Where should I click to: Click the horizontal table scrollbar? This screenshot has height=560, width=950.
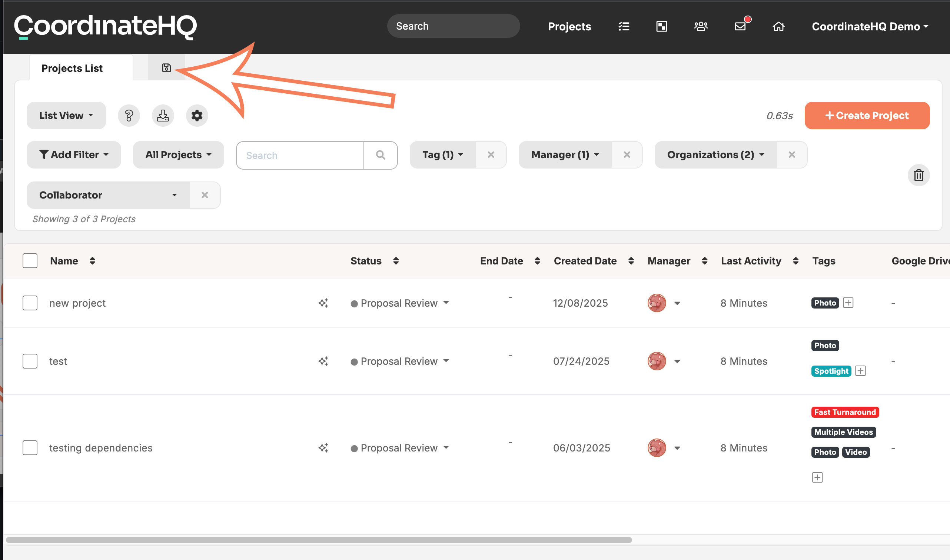[x=319, y=540]
